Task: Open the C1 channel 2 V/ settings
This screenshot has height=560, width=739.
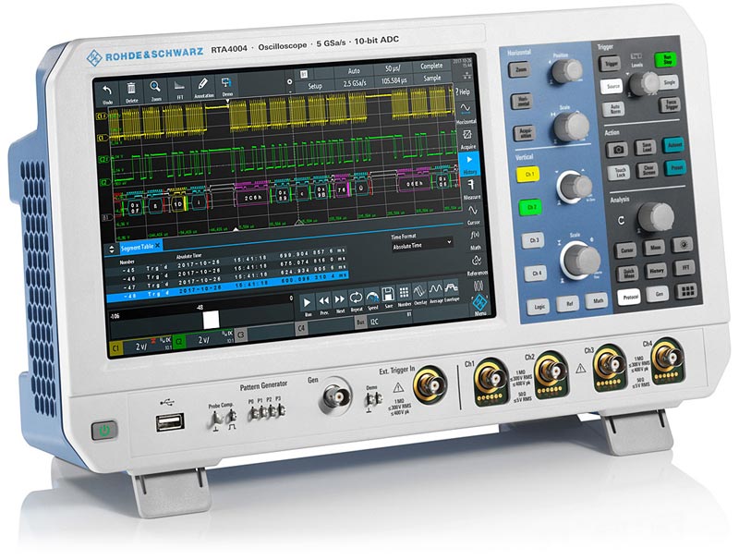Action: pyautogui.click(x=140, y=347)
